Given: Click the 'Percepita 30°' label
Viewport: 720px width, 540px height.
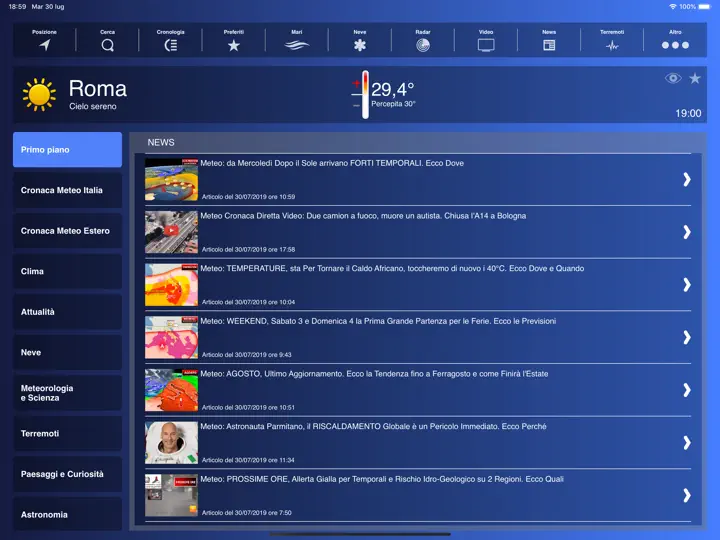Looking at the screenshot, I should coord(394,104).
